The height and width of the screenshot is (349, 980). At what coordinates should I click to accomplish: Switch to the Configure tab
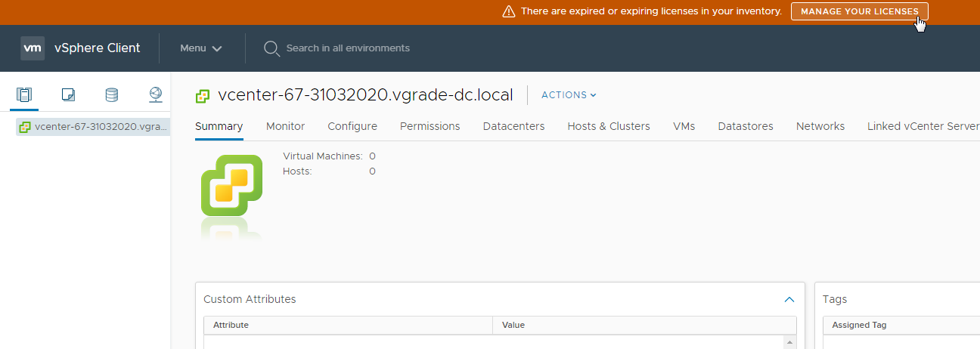pyautogui.click(x=352, y=126)
